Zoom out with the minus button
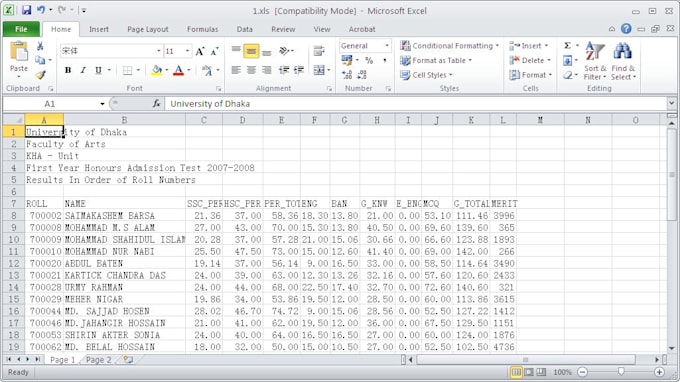This screenshot has height=382, width=680. (x=583, y=372)
